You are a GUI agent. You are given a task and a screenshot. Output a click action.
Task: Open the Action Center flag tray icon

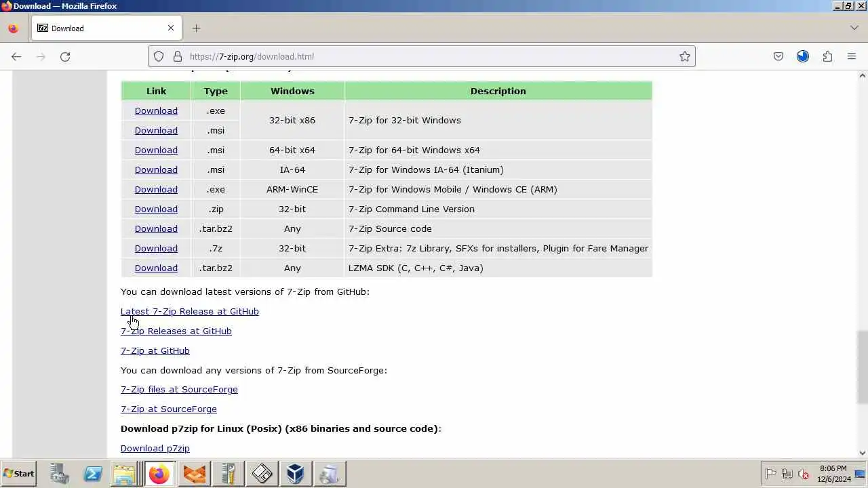point(771,474)
